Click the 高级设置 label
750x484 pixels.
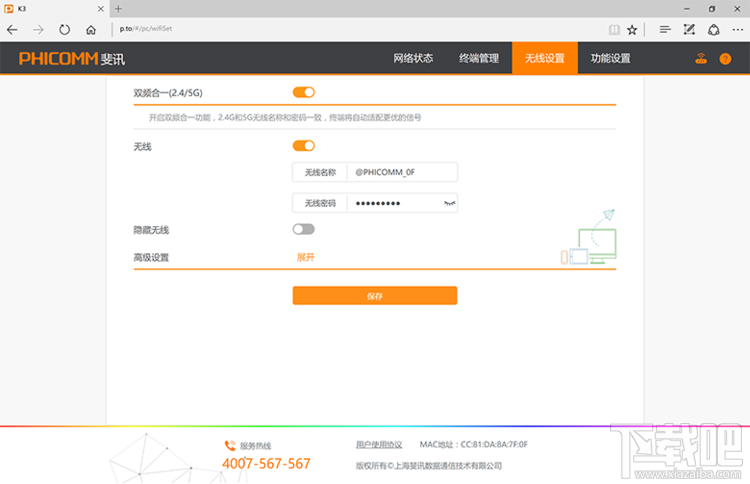[x=151, y=257]
